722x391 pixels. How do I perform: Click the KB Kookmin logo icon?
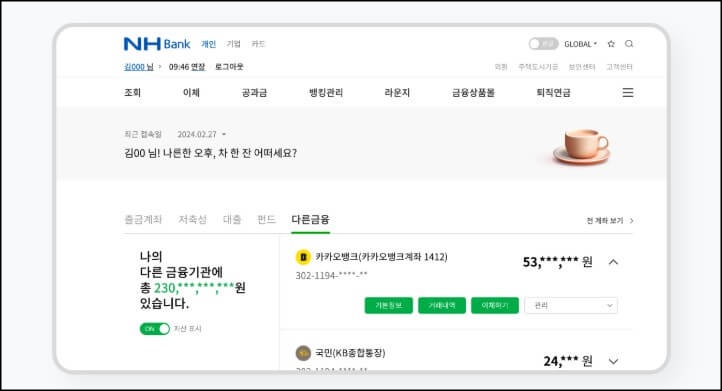point(303,353)
